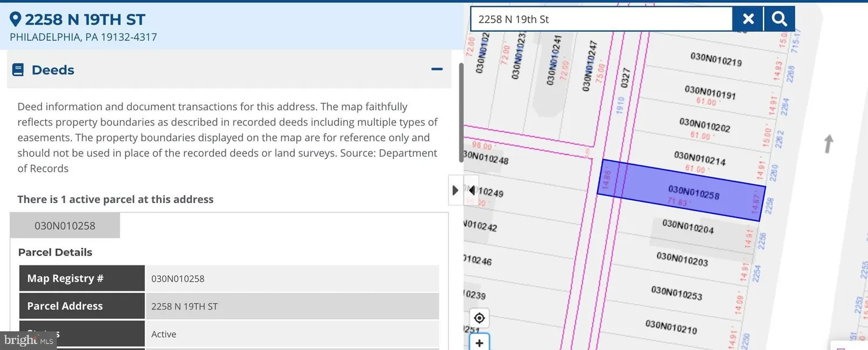Screen dimensions: 868x350
Task: Click into the address search field
Action: (601, 19)
